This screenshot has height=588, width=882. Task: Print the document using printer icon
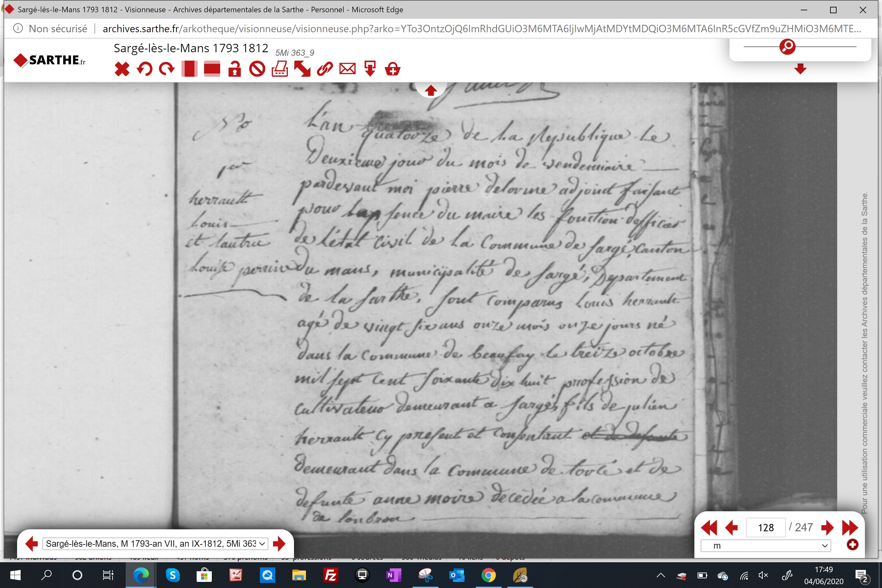(x=280, y=69)
